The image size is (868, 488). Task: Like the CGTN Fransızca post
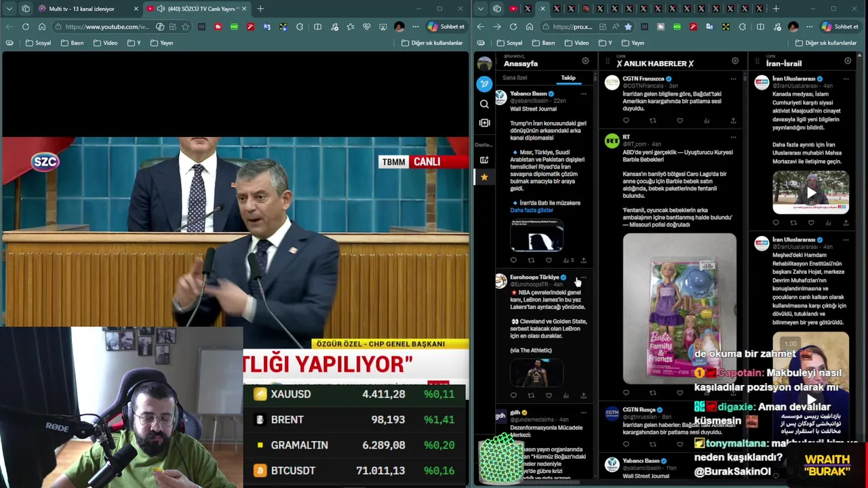679,121
